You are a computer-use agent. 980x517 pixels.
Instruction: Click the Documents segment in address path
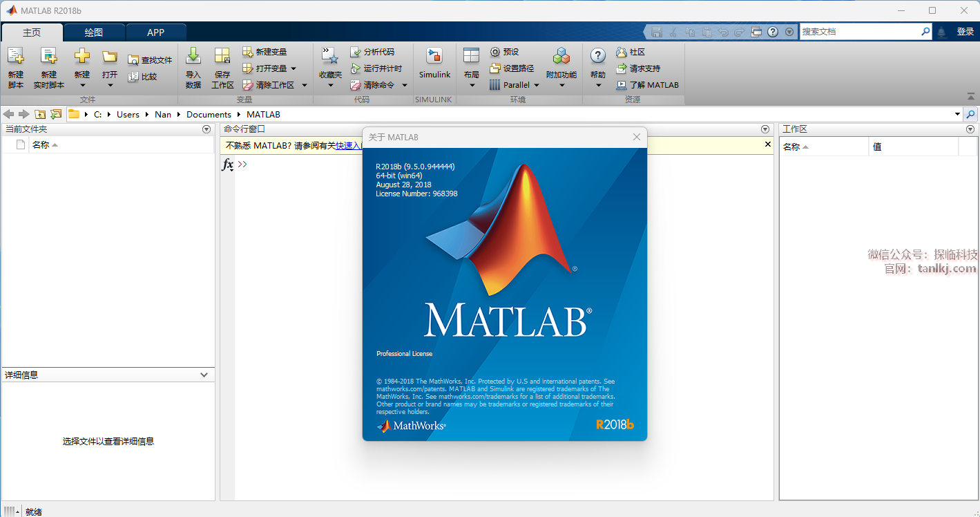click(209, 114)
